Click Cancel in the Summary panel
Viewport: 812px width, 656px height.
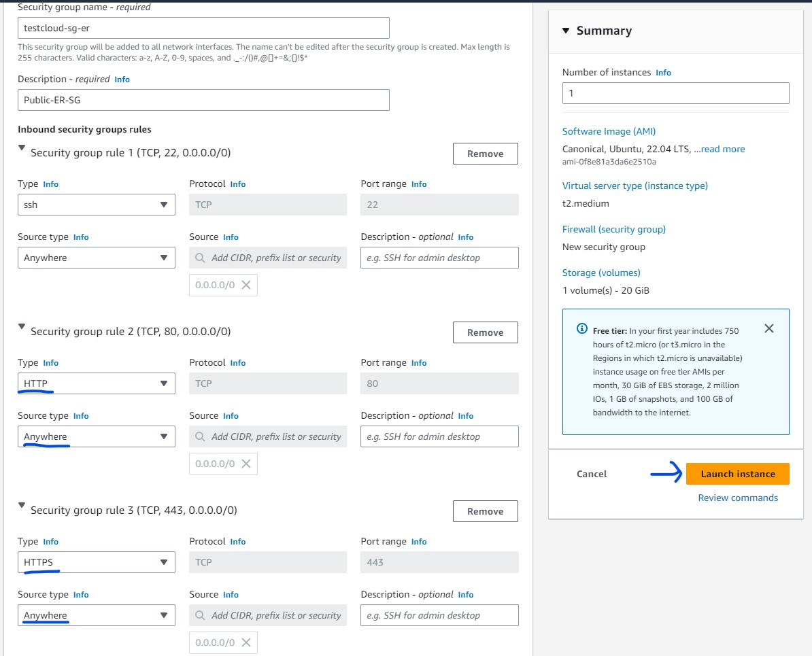(591, 474)
